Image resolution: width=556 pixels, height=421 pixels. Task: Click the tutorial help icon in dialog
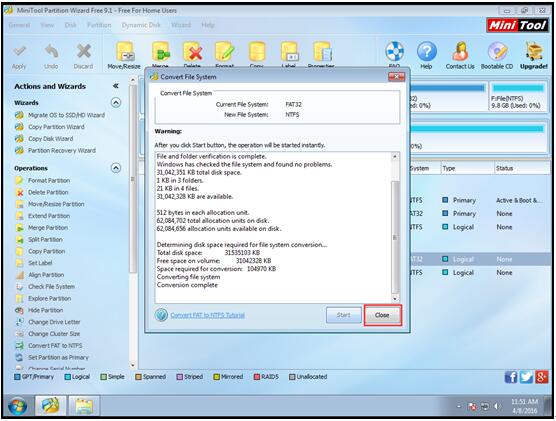click(161, 315)
